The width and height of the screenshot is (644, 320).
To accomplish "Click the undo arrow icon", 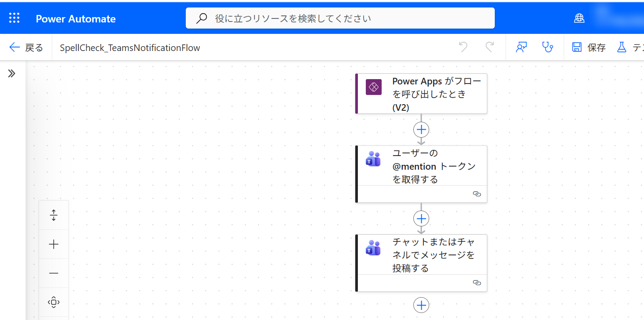I will click(x=463, y=47).
